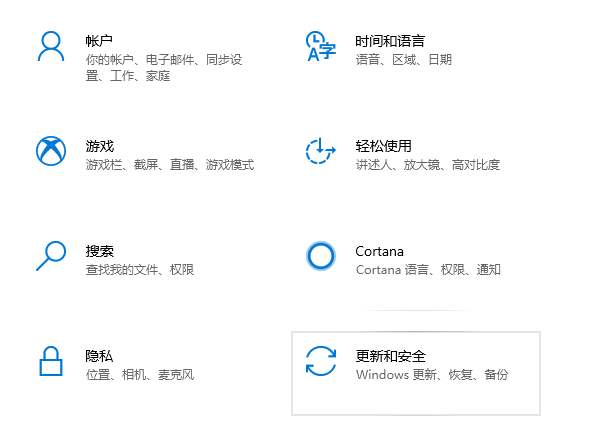The width and height of the screenshot is (610, 423).
Task: Click the Xbox 游戏 icon
Action: (x=51, y=151)
